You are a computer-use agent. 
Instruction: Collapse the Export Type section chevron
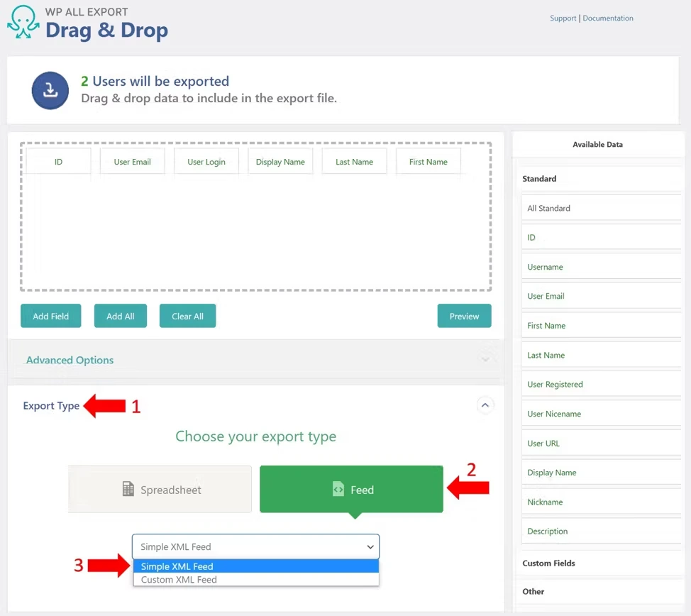pyautogui.click(x=485, y=405)
